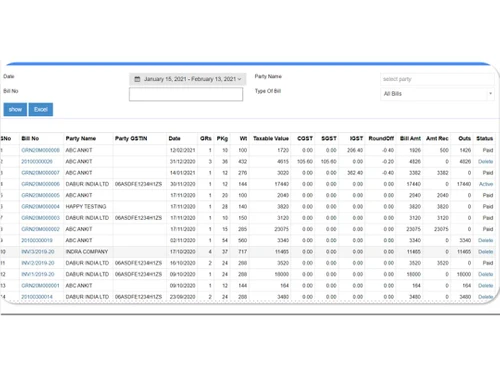Click the 14/01/2021 date cell
This screenshot has width=500, height=375.
[183, 173]
